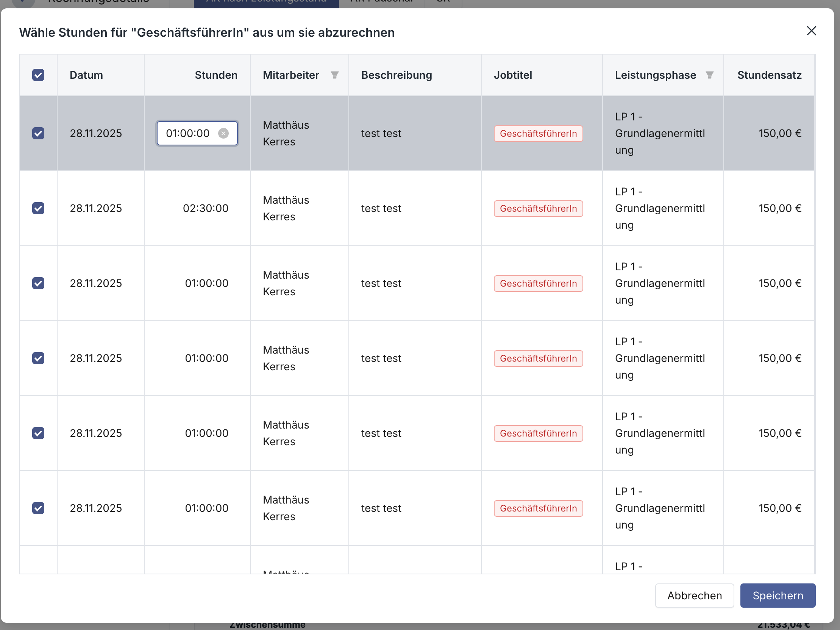Open the Leistungsphase column filter icon
The width and height of the screenshot is (840, 630).
click(x=709, y=75)
